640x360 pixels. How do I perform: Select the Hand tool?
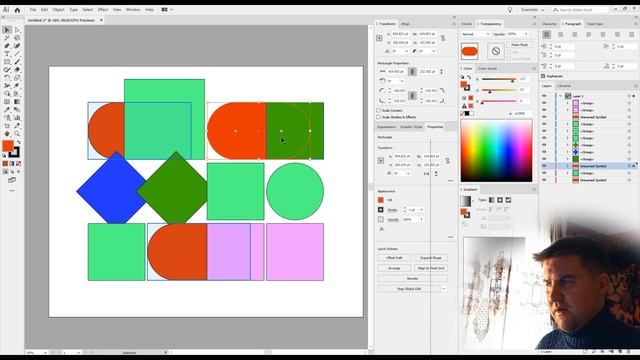[x=7, y=133]
